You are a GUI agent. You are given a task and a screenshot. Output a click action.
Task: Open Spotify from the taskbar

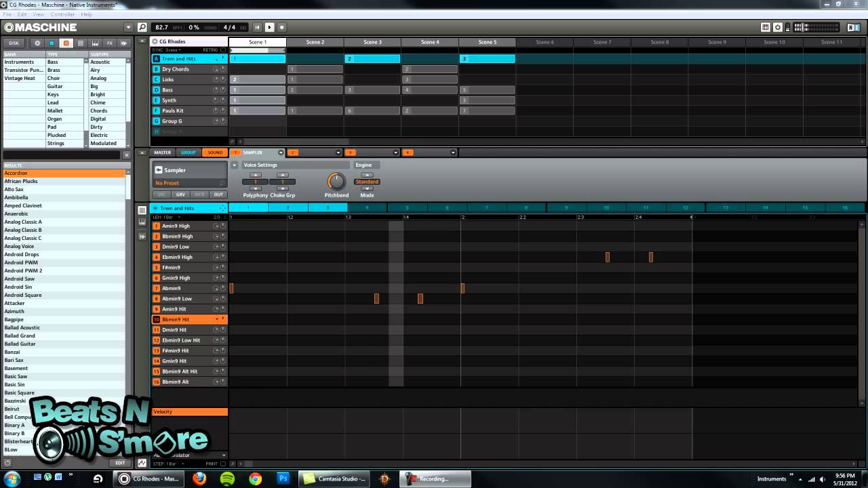click(x=227, y=479)
